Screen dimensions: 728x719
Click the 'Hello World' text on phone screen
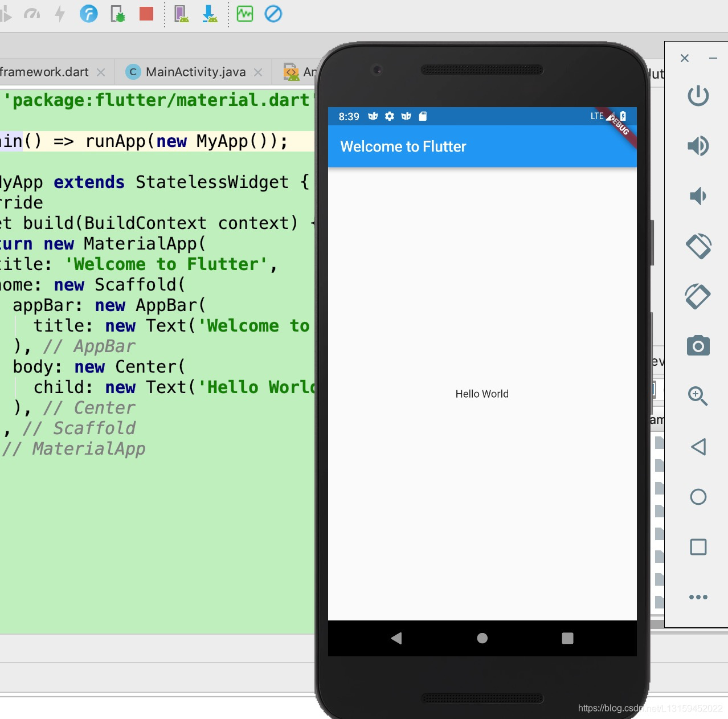[x=482, y=394]
